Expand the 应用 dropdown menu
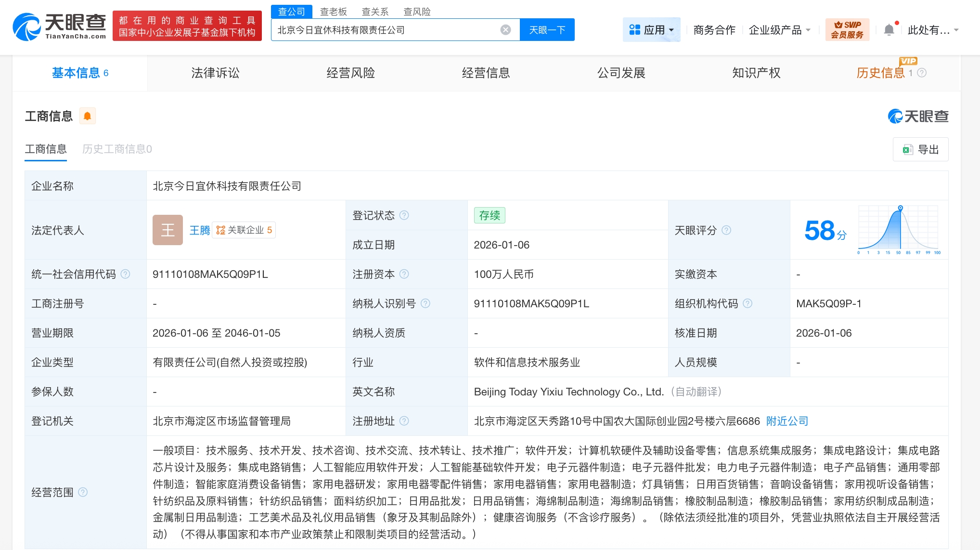 [651, 30]
